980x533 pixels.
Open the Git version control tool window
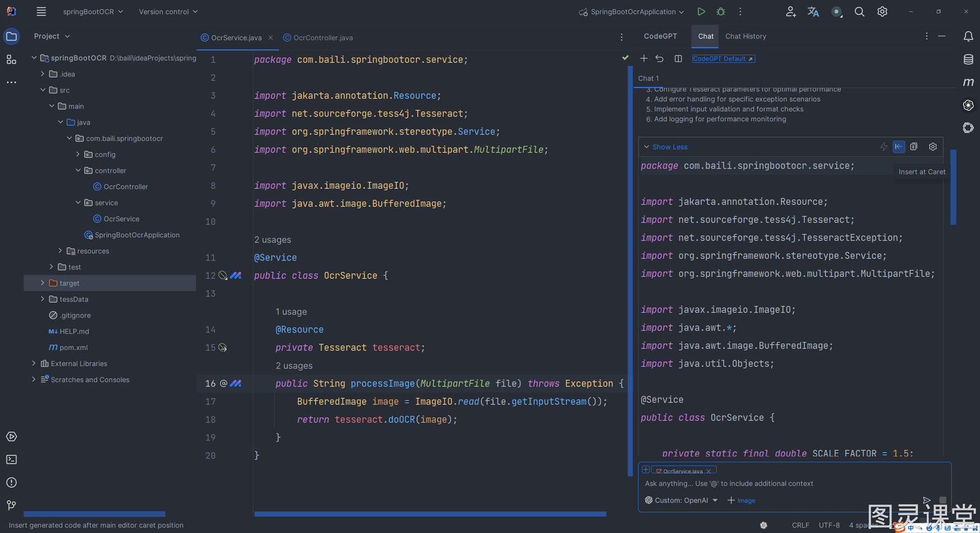click(x=11, y=505)
